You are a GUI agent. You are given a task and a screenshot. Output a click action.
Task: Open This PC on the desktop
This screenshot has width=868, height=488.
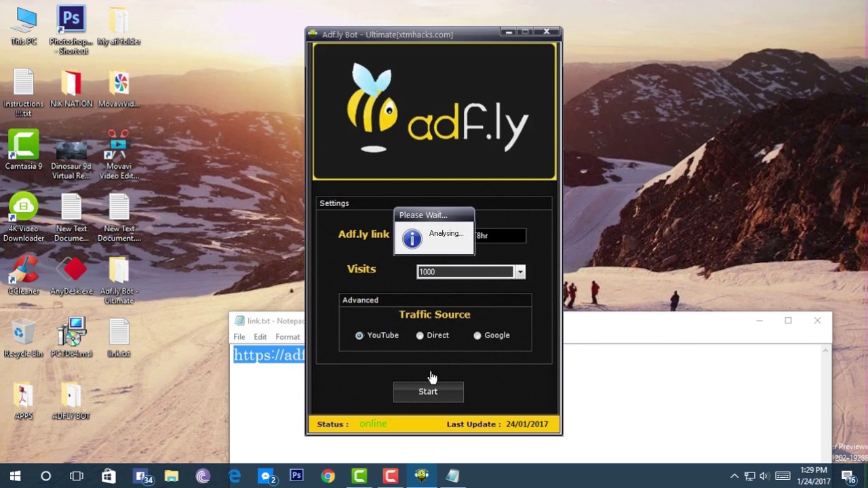coord(23,20)
